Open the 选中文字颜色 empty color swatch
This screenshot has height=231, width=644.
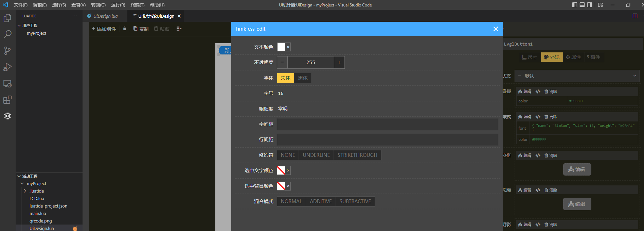(281, 170)
